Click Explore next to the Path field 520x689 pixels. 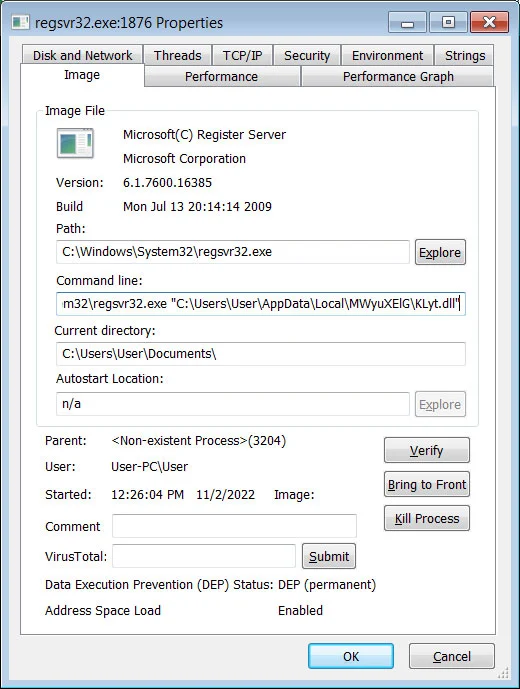(x=440, y=252)
